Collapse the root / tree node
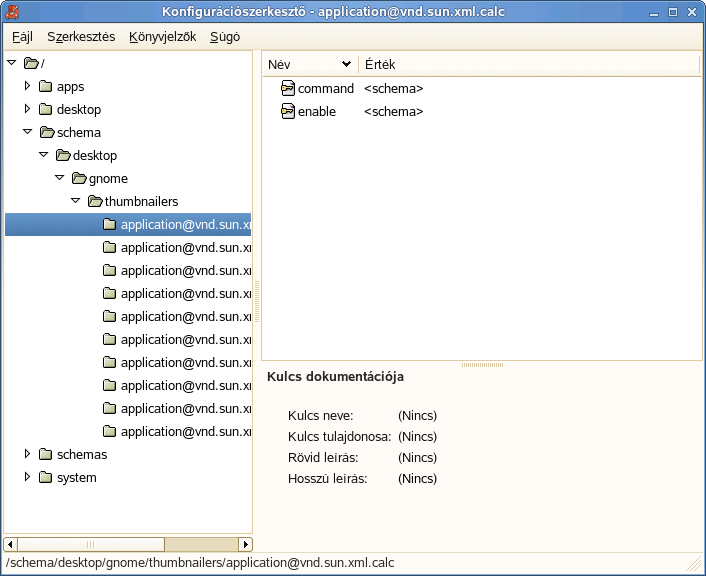706x576 pixels. click(x=12, y=63)
